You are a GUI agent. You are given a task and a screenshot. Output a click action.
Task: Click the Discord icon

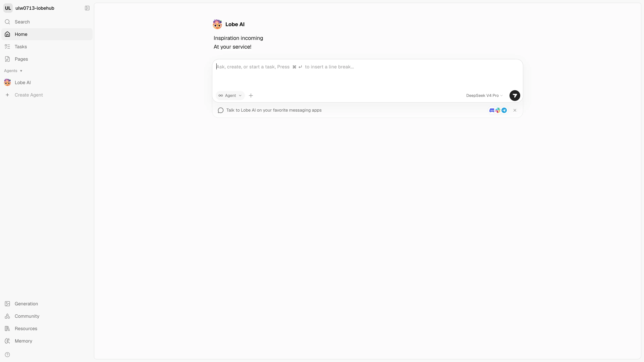coord(492,110)
